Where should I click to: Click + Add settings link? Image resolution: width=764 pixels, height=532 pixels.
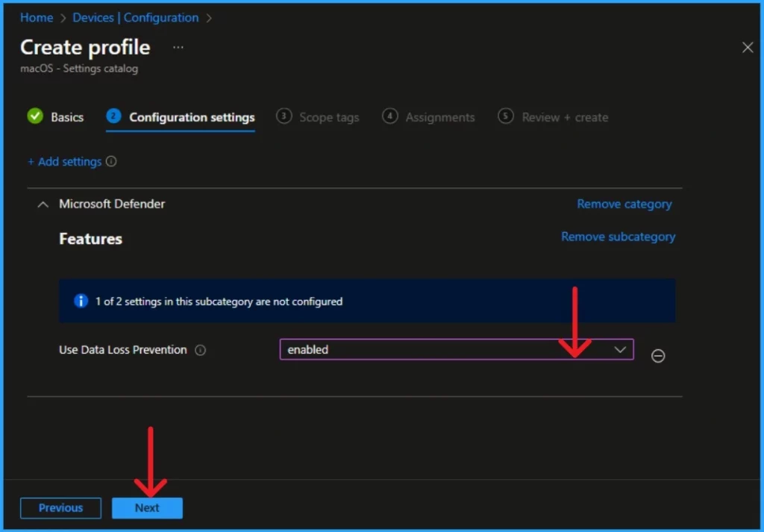[x=65, y=162]
